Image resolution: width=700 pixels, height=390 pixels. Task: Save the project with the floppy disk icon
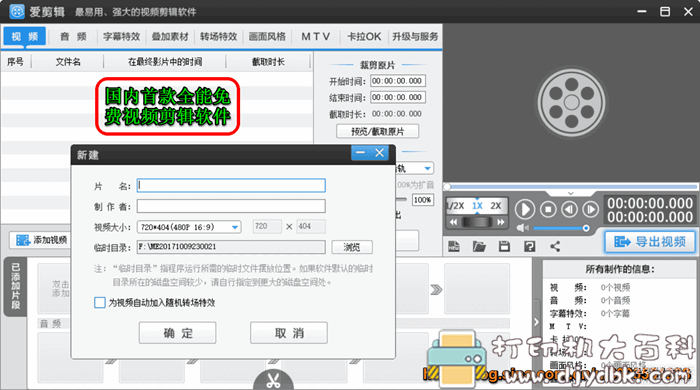[x=504, y=246]
